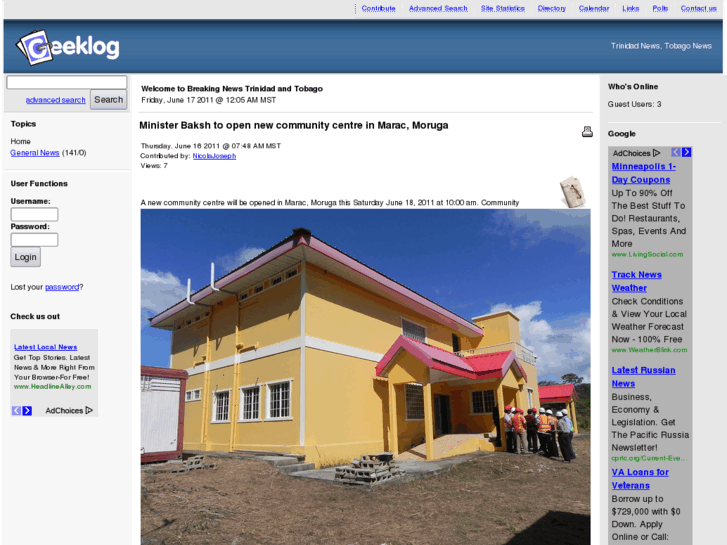This screenshot has width=727, height=545.
Task: Click www.LivingSocial.com ad URL
Action: [x=647, y=254]
